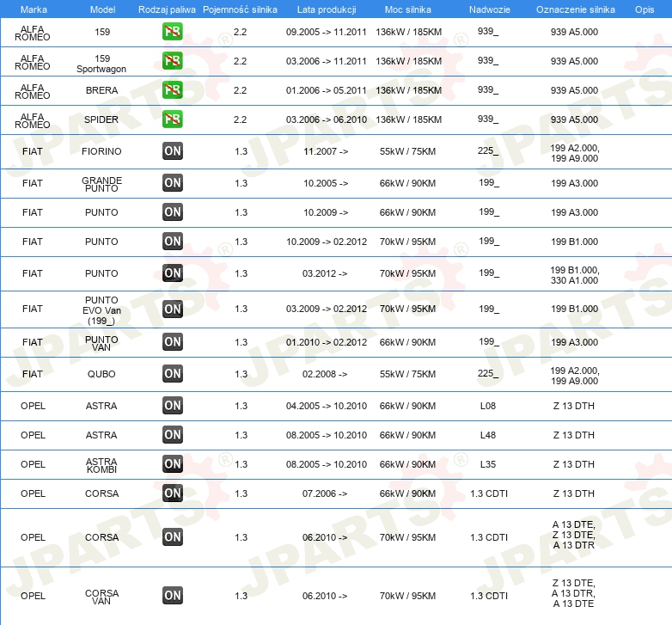Select the SPIDER model cell
The width and height of the screenshot is (672, 625).
point(101,119)
